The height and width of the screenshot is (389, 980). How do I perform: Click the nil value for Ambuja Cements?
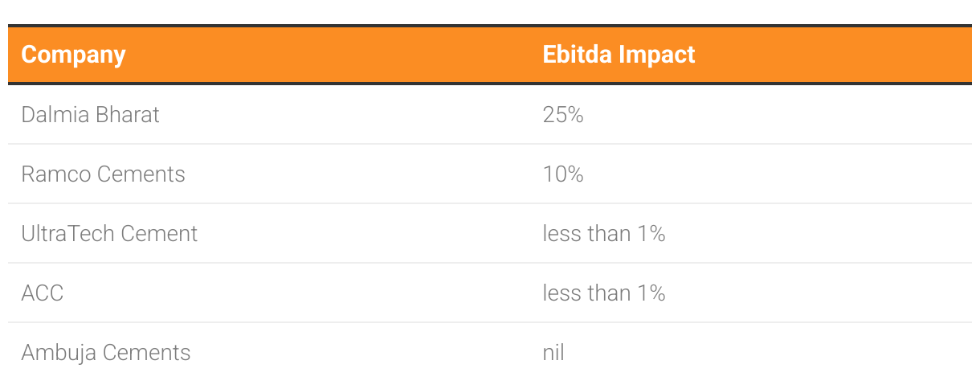pyautogui.click(x=553, y=353)
